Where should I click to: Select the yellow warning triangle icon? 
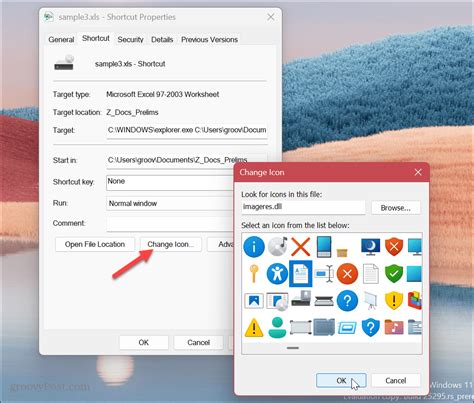(254, 327)
